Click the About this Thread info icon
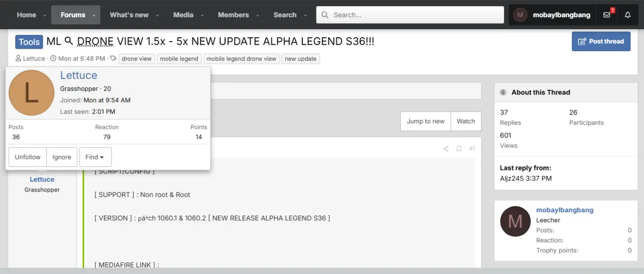This screenshot has height=274, width=644. click(x=503, y=93)
